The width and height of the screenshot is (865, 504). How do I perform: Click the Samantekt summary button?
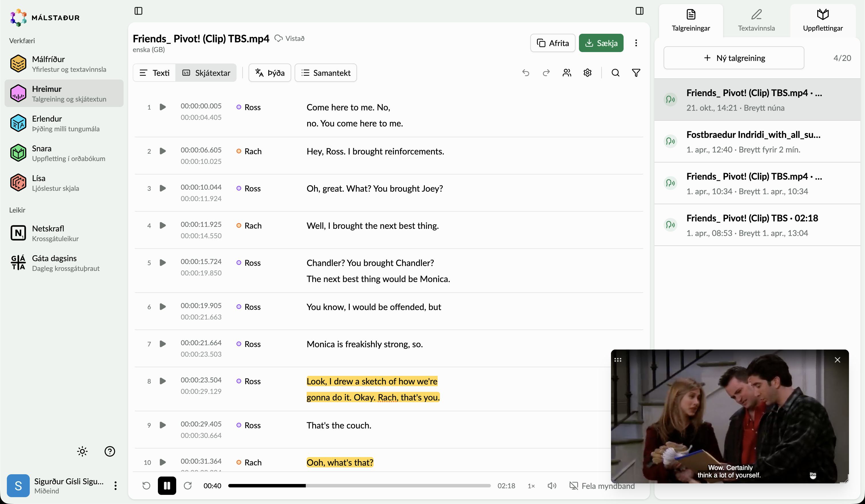[x=326, y=73]
